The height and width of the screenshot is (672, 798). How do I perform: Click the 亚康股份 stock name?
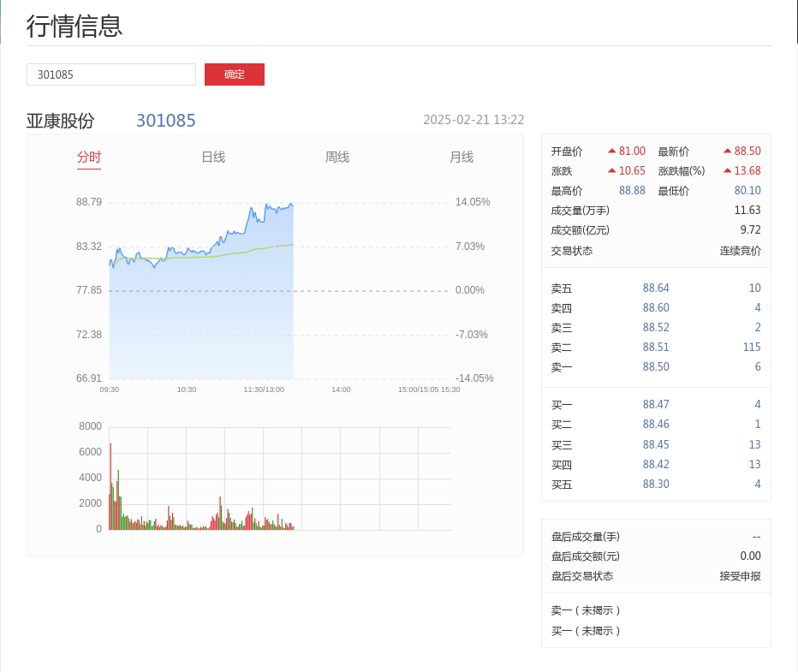coord(61,121)
